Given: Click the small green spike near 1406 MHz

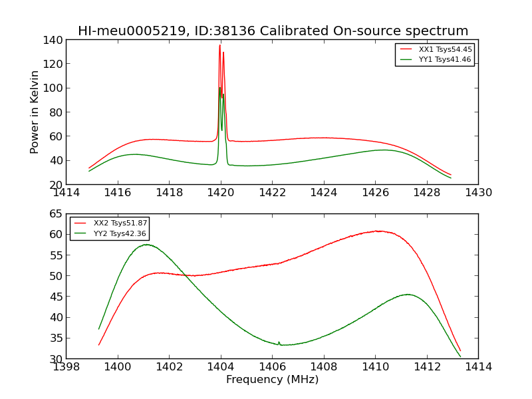Looking at the screenshot, I should click(x=279, y=342).
